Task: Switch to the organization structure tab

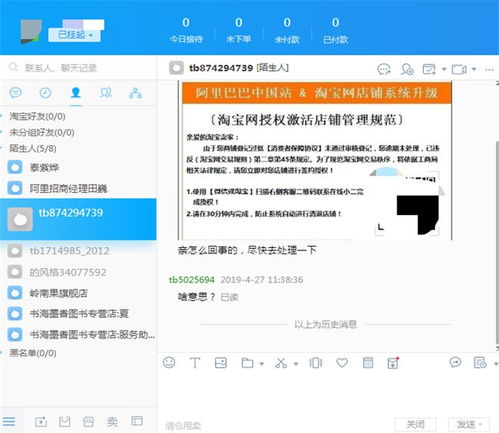Action: click(135, 93)
